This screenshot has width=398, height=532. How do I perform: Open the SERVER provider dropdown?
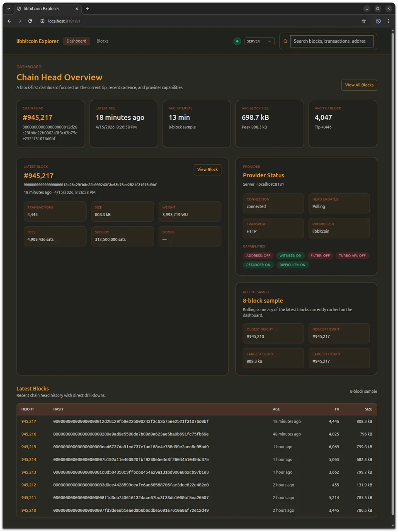click(x=260, y=41)
